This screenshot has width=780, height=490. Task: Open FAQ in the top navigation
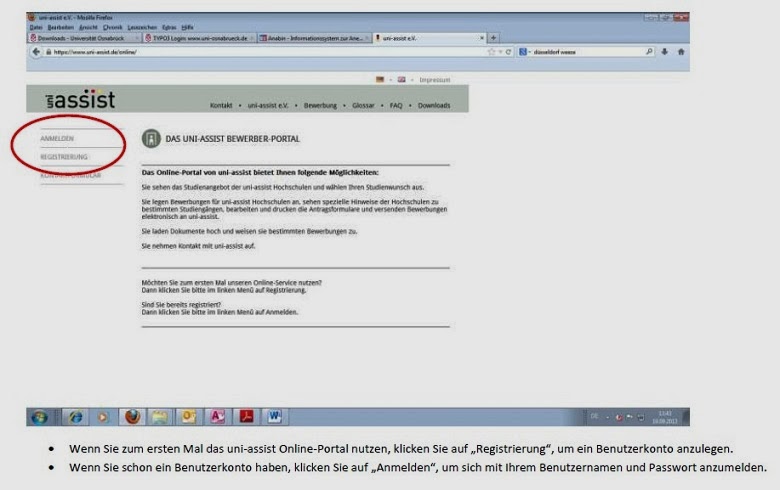396,105
